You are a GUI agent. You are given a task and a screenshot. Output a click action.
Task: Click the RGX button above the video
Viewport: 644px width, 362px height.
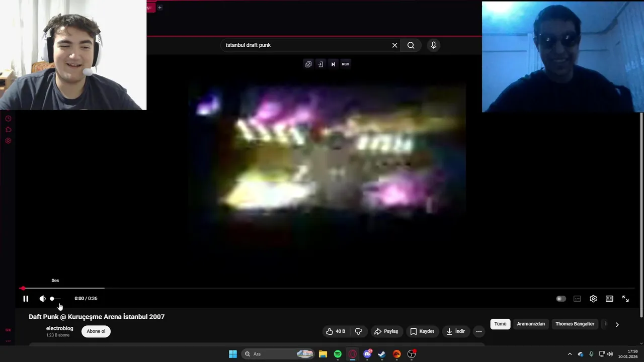[x=346, y=64]
